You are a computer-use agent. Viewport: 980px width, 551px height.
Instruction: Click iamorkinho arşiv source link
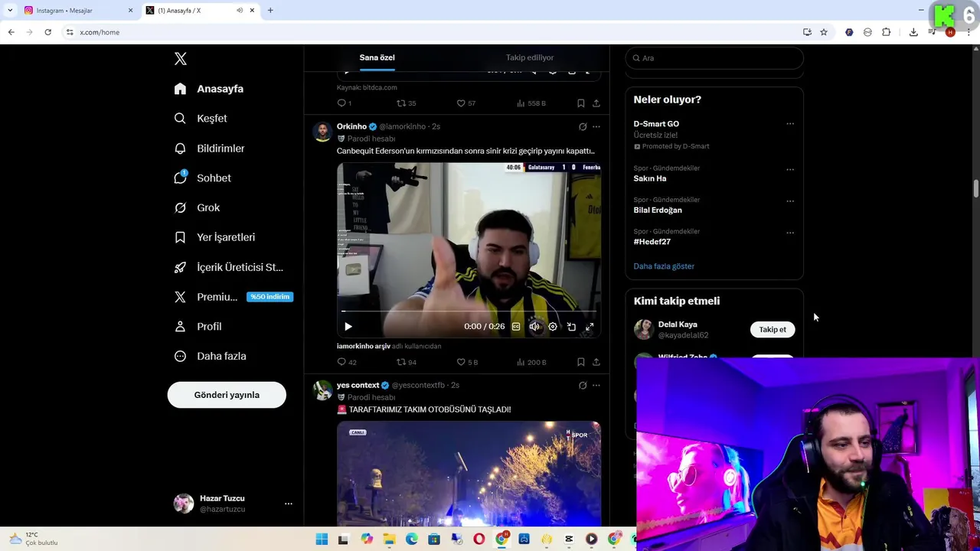click(364, 346)
